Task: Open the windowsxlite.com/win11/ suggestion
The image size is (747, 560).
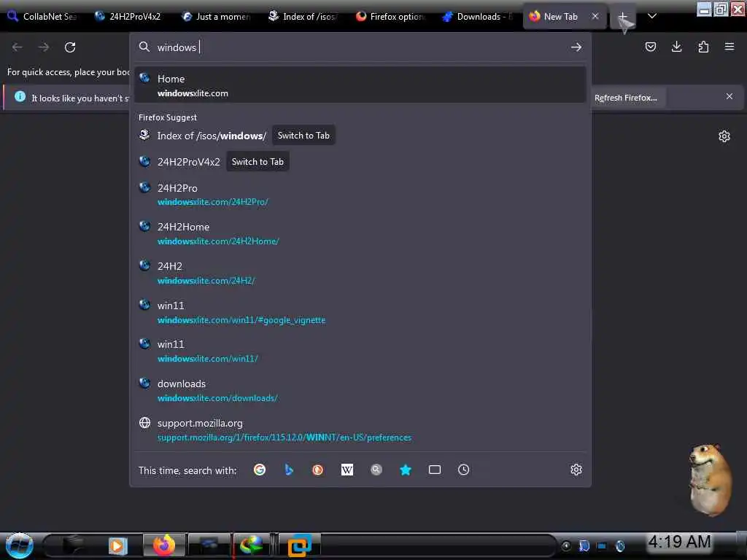Action: click(360, 351)
